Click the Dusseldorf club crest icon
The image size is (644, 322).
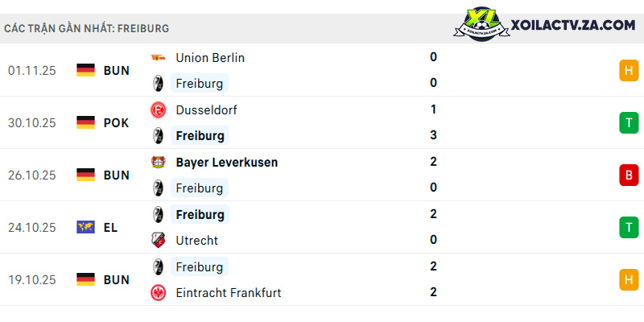[158, 110]
